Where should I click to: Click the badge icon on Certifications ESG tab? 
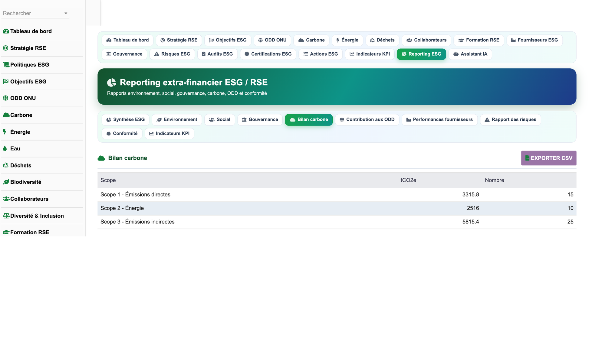[247, 54]
